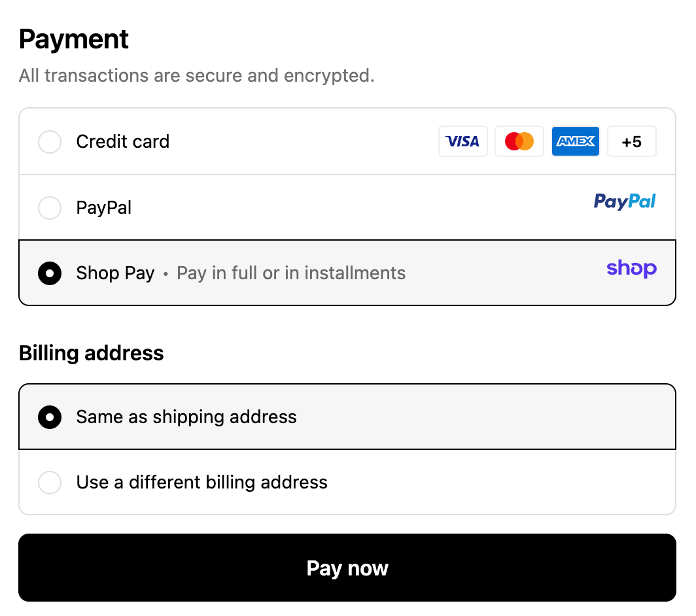Click the PayPal option label
The image size is (696, 616).
pos(104,208)
